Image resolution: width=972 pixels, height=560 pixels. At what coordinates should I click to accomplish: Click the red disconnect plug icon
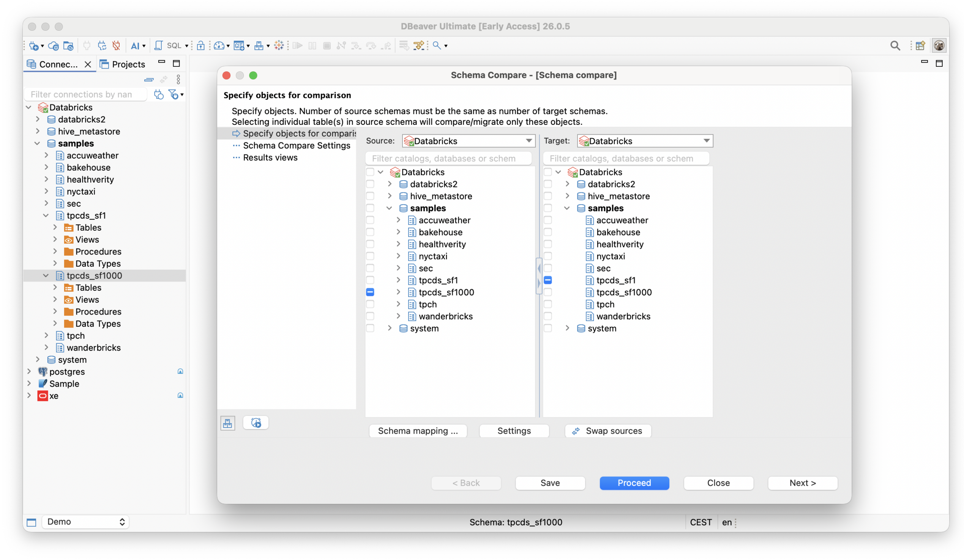(x=116, y=46)
